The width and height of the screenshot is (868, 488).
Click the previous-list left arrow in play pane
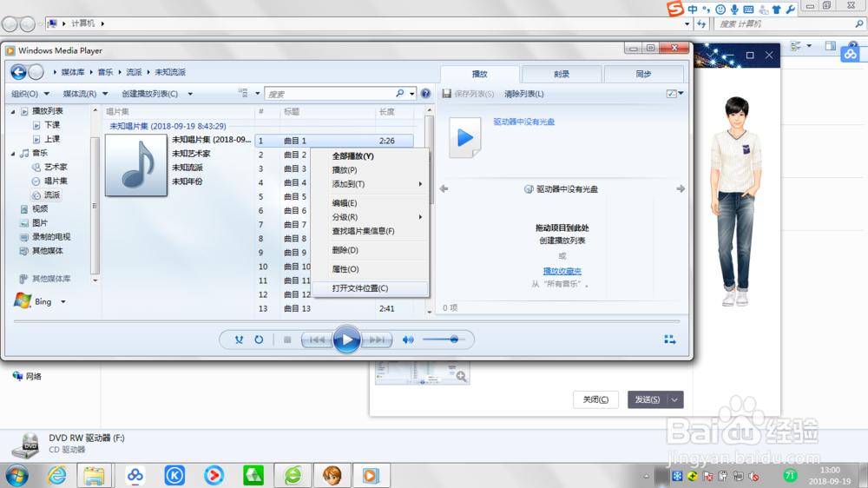click(x=444, y=189)
